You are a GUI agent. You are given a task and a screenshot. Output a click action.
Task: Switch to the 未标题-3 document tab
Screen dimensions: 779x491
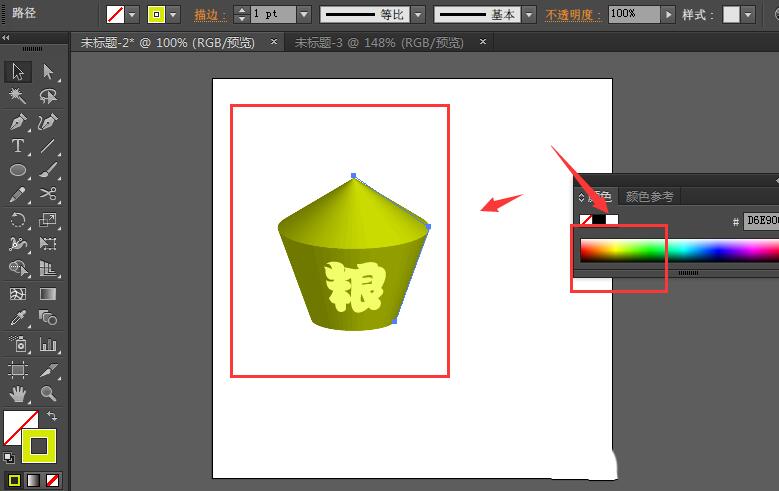point(379,43)
